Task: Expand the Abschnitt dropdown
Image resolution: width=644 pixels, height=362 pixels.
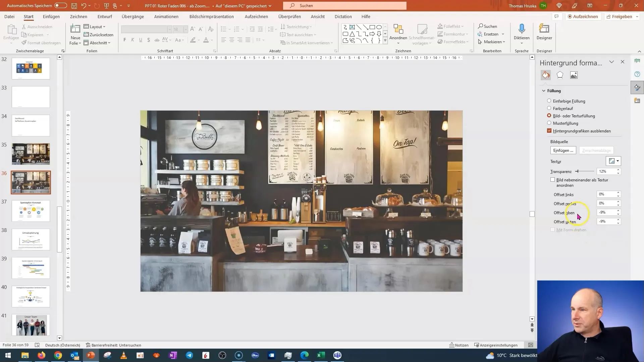Action: tap(97, 43)
